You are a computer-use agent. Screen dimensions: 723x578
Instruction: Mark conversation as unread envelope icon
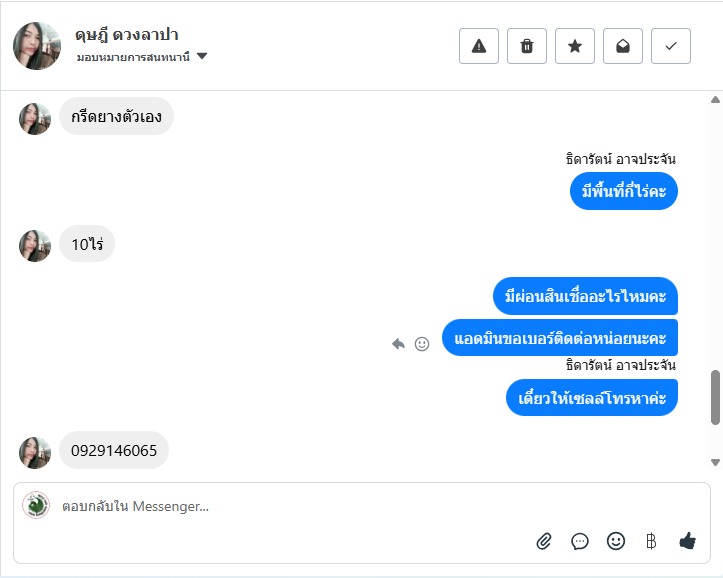click(x=623, y=46)
